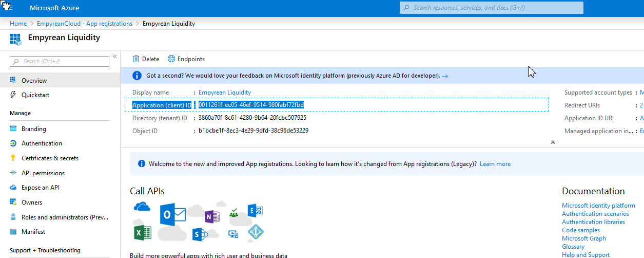Click the Authentication loop icon
Viewport: 644px width, 258px height.
click(13, 143)
